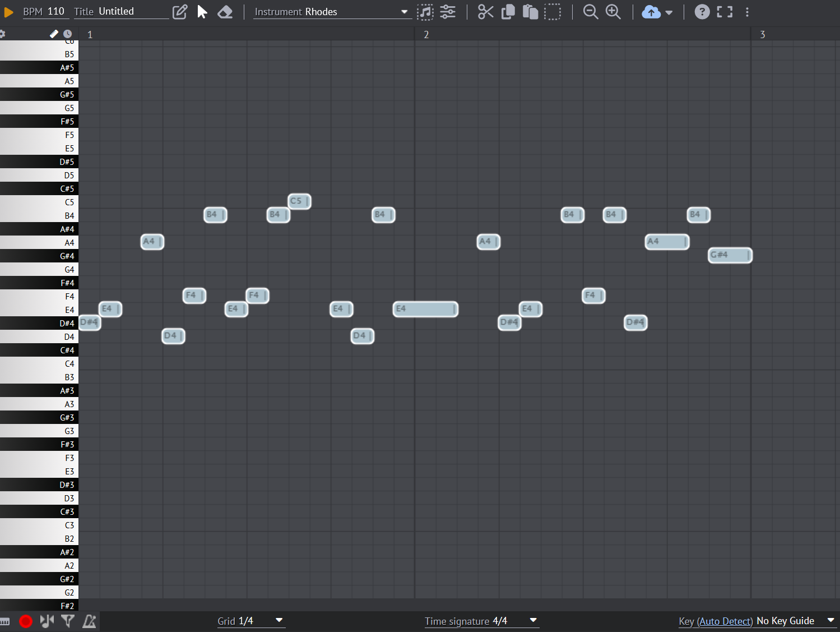Click the long E4 note at measure 2
The width and height of the screenshot is (840, 632).
[425, 309]
